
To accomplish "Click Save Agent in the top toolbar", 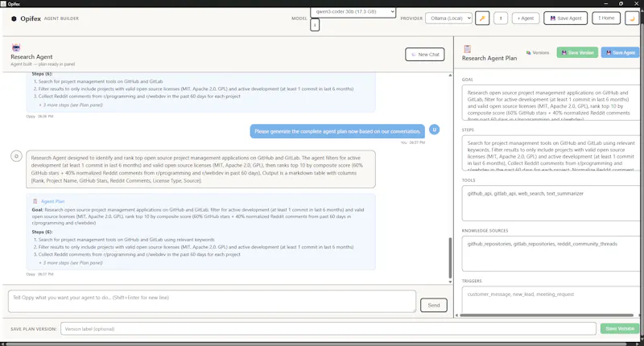I will (x=566, y=19).
